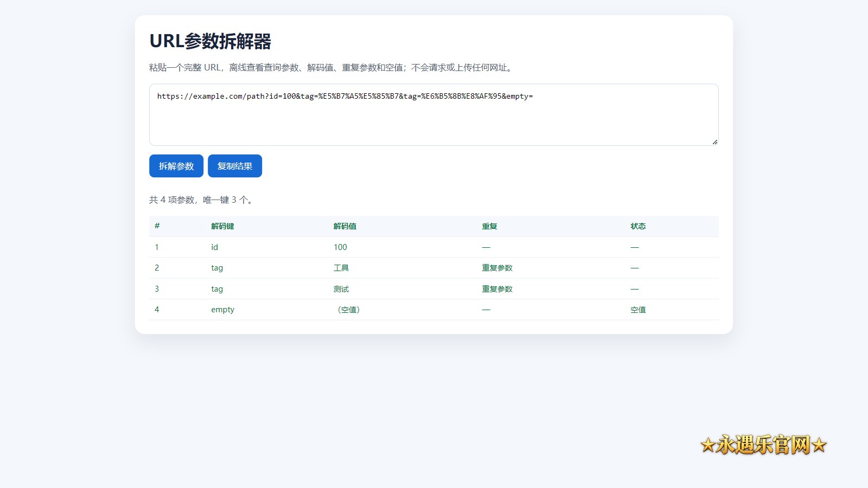
Task: Click the 解码值 column header
Action: click(345, 226)
